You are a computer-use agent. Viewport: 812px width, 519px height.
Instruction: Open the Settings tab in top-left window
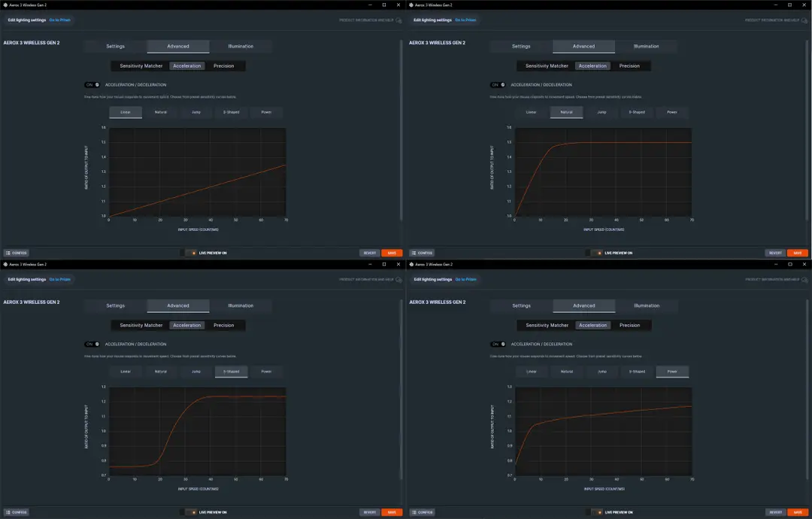[x=116, y=47]
